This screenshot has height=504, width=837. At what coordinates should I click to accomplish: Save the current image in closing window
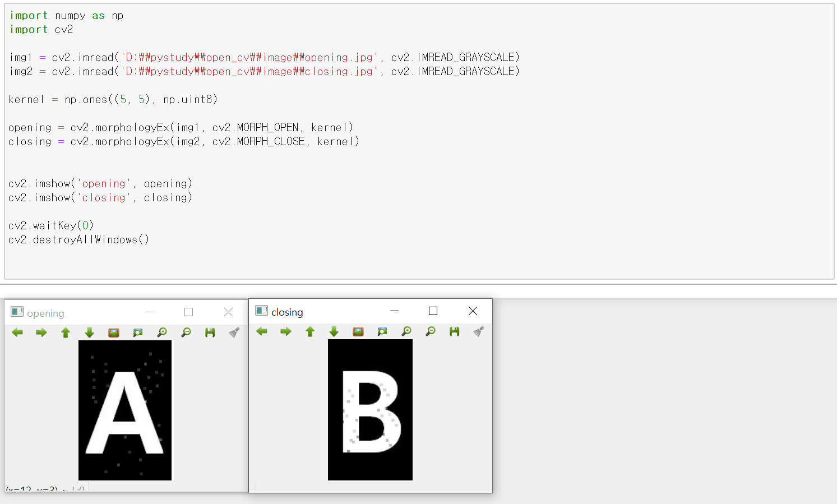(x=455, y=331)
